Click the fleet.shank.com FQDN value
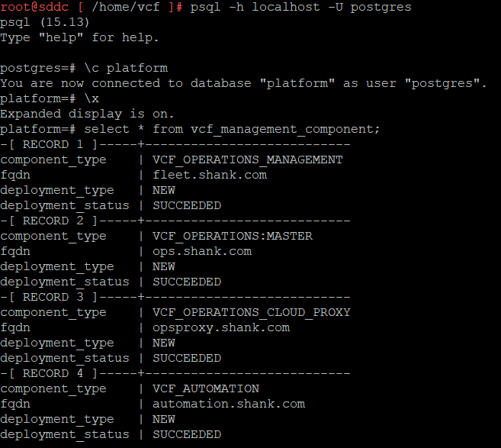 click(209, 175)
